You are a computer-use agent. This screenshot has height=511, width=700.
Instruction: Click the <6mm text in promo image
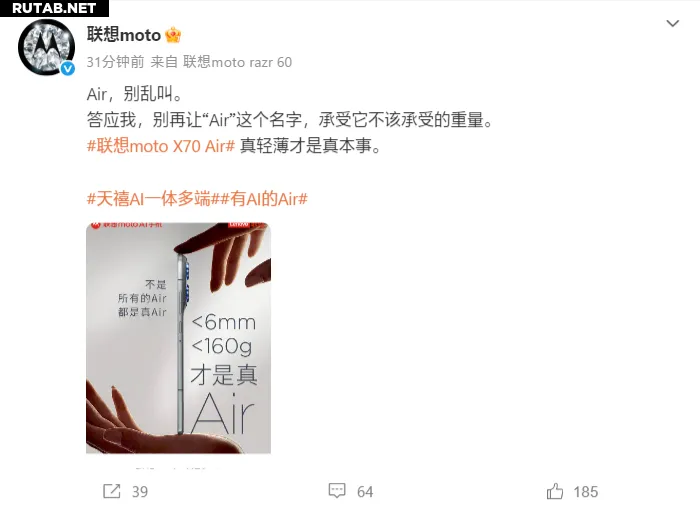coord(224,322)
